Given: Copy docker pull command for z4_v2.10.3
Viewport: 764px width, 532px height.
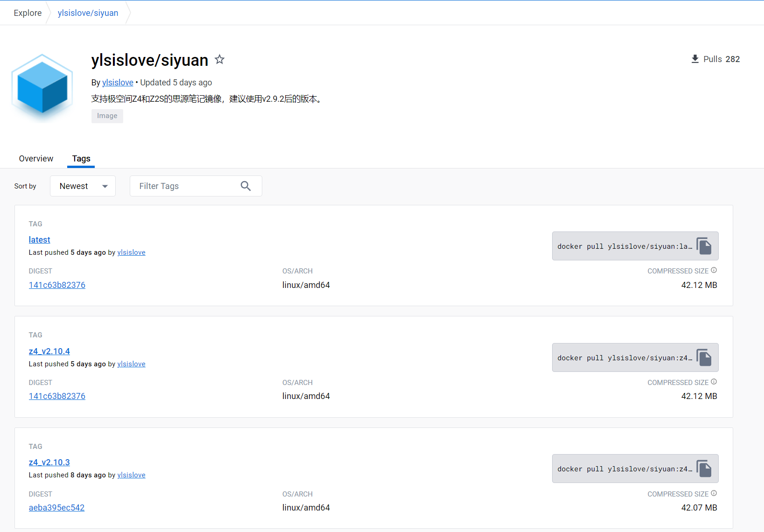Looking at the screenshot, I should [x=704, y=469].
